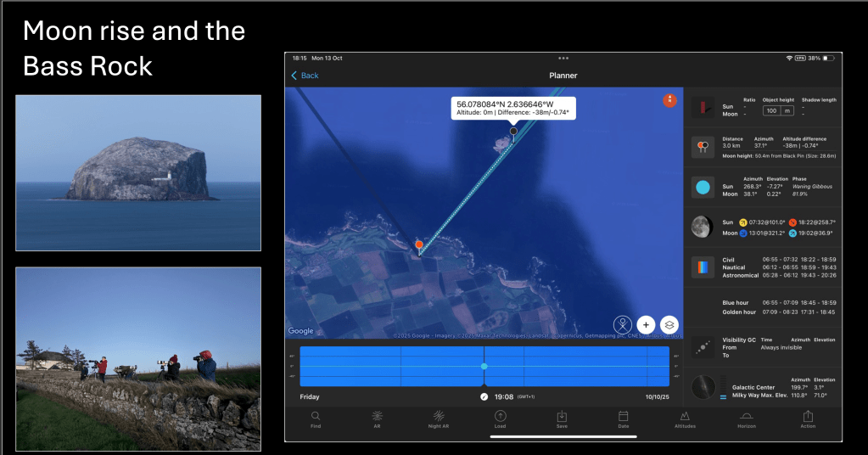Click the red compass north indicator
This screenshot has height=455, width=868.
point(669,100)
